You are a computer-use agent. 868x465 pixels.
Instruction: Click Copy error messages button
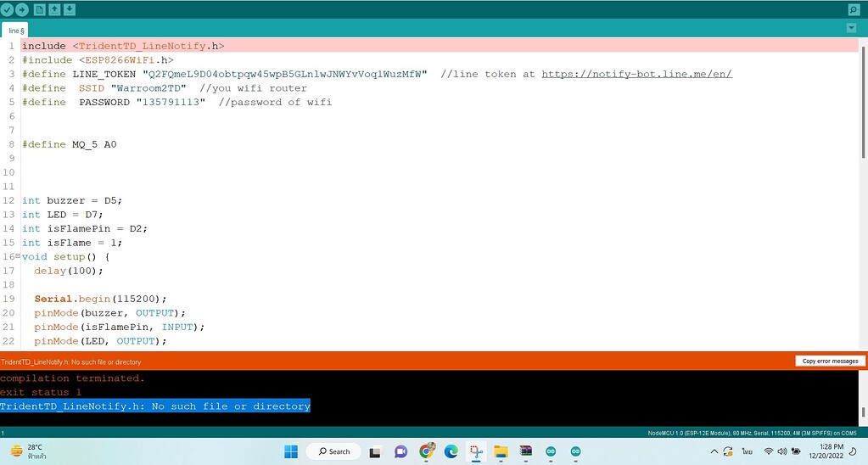[x=830, y=361]
